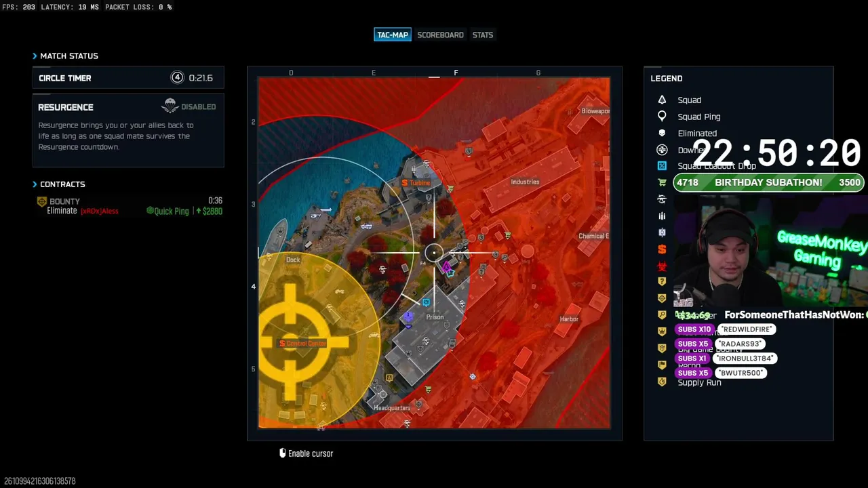Viewport: 868px width, 488px height.
Task: Click the Headquarters location label on map
Action: 392,408
